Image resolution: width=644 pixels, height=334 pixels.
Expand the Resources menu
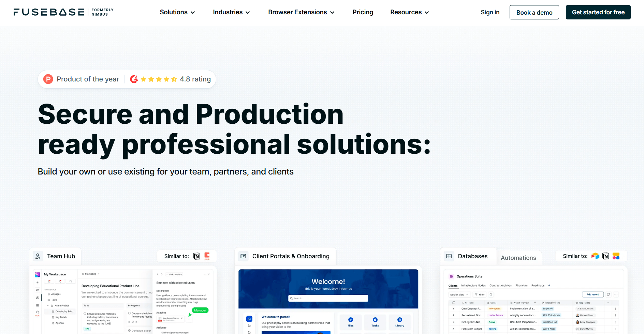click(x=409, y=12)
